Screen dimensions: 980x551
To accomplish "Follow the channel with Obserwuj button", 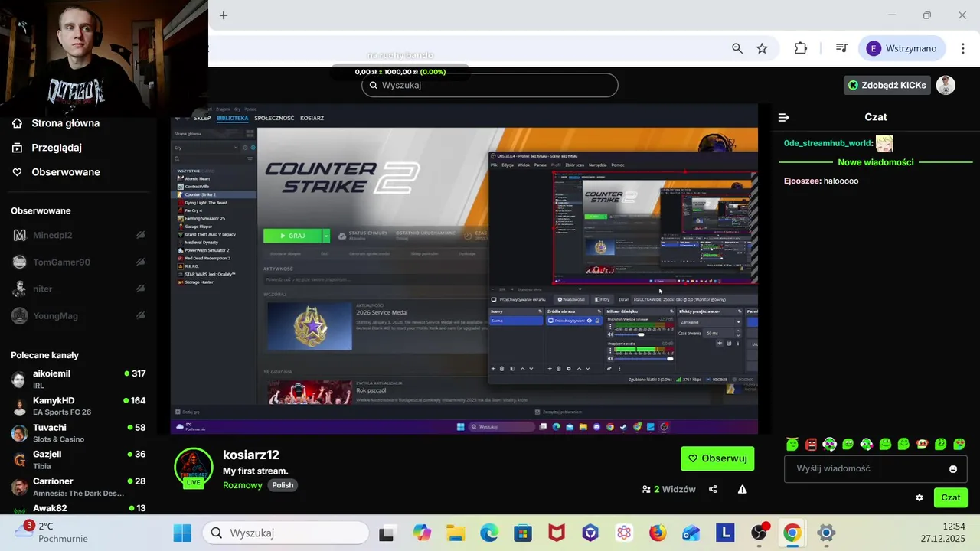I will pos(717,458).
